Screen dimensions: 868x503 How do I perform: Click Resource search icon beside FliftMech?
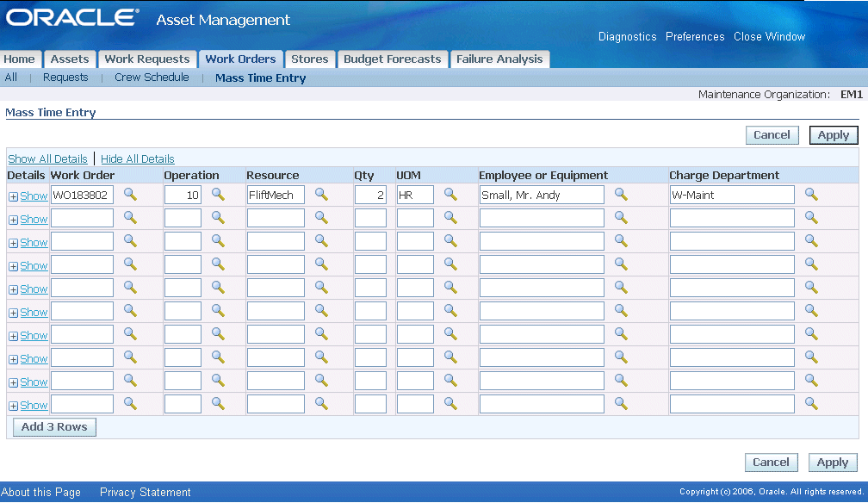pos(322,195)
